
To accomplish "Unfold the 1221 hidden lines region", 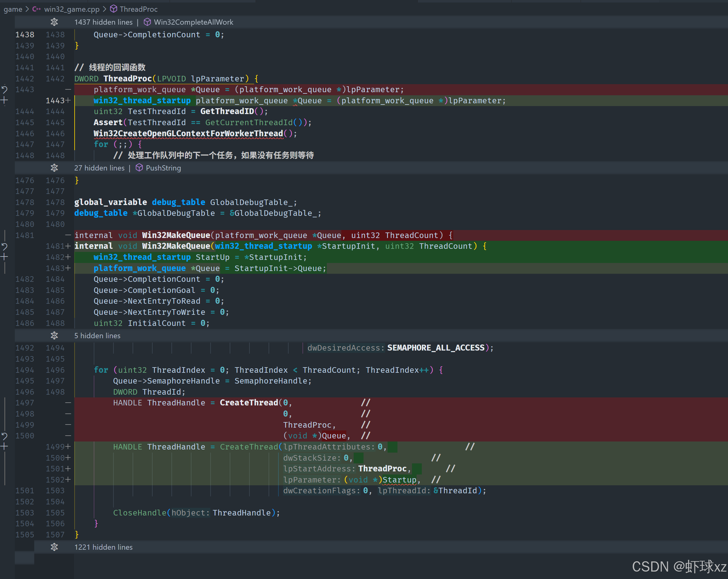I will click(x=54, y=547).
